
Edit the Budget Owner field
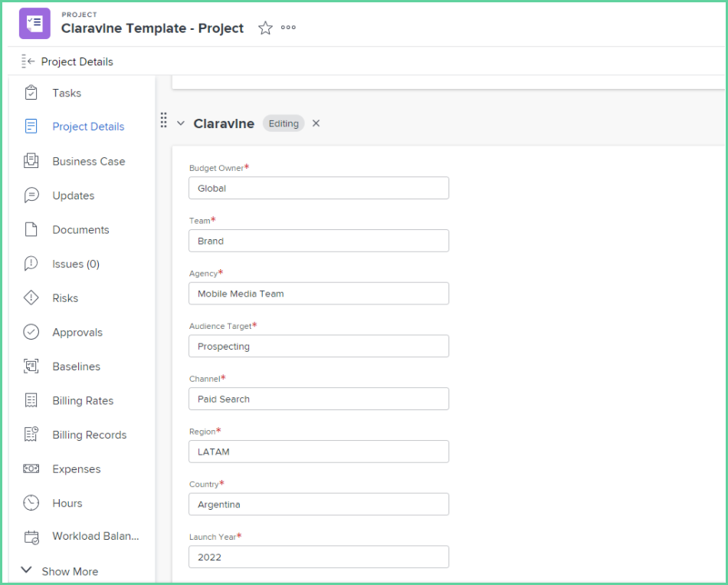(x=319, y=188)
